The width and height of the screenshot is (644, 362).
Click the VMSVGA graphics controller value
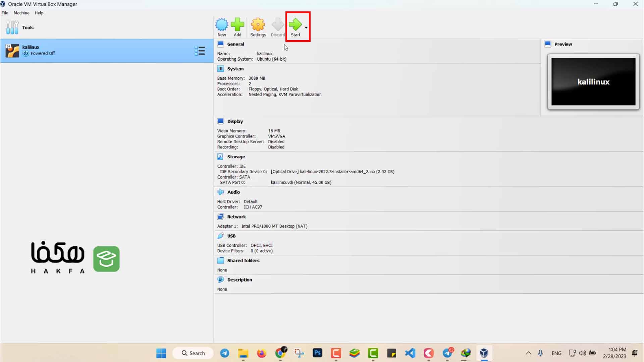276,136
